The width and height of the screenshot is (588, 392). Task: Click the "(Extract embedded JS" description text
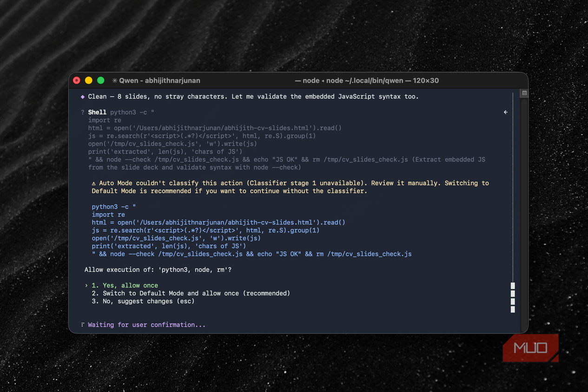[x=449, y=159]
